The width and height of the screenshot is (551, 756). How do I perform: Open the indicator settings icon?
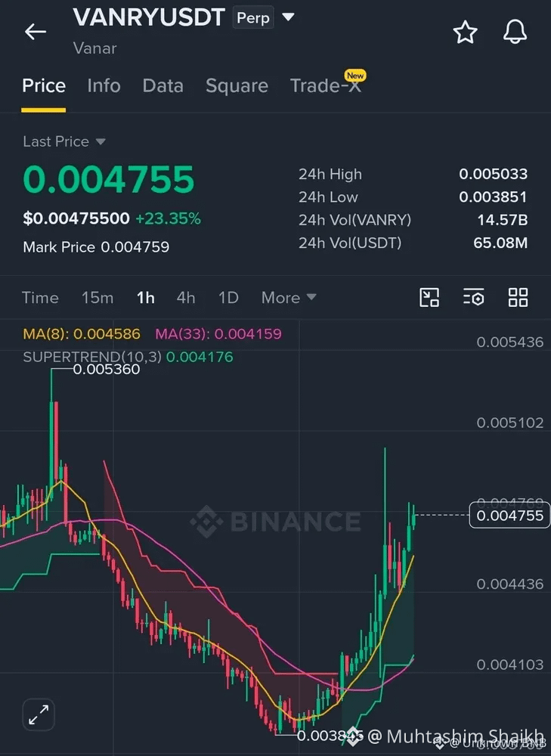pyautogui.click(x=473, y=297)
